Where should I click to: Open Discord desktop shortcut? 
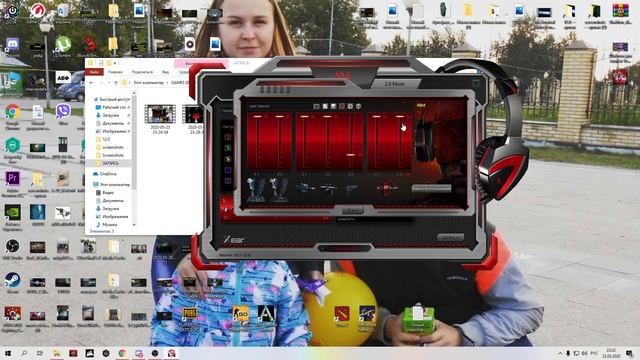point(13,47)
